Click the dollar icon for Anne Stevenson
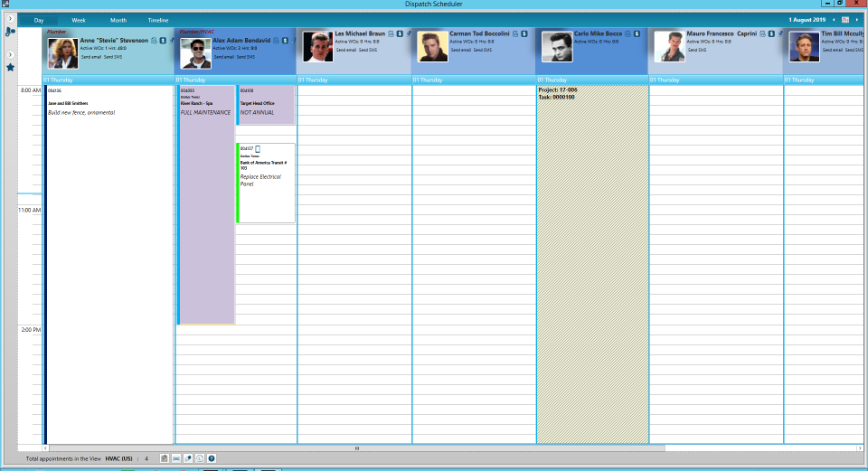The height and width of the screenshot is (471, 868). pyautogui.click(x=163, y=41)
